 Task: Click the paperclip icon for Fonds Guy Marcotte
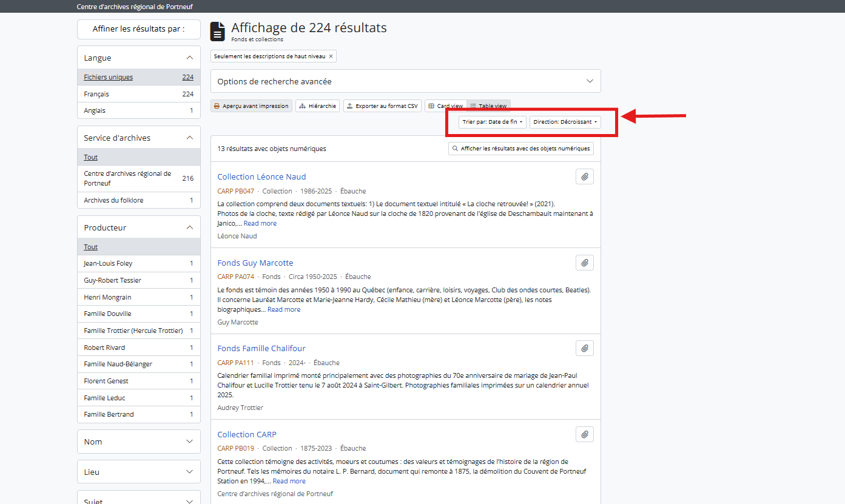coord(584,263)
